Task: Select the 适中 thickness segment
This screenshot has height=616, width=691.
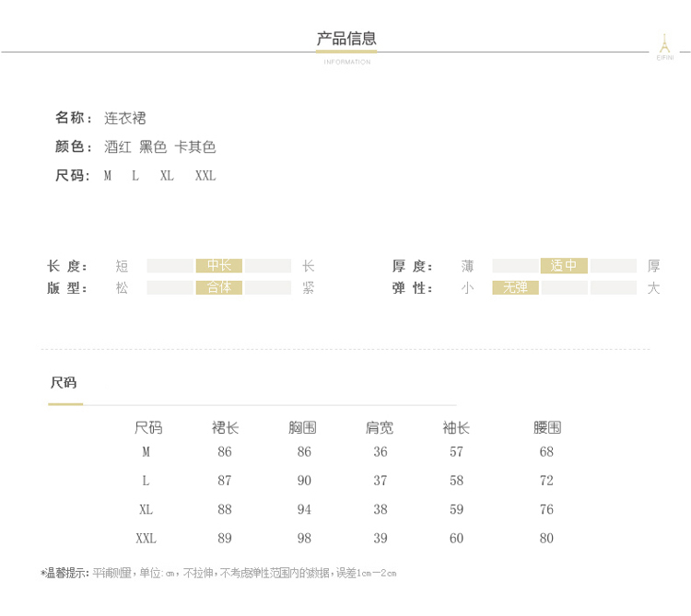Action: pyautogui.click(x=564, y=266)
